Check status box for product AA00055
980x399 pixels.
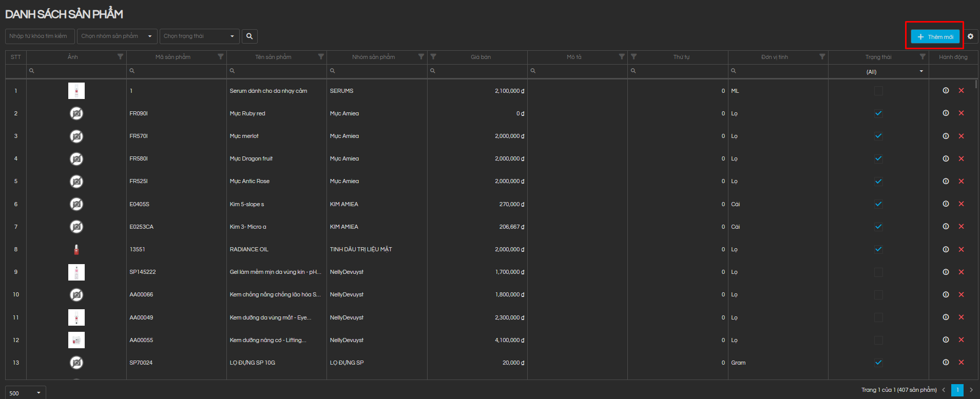point(878,340)
